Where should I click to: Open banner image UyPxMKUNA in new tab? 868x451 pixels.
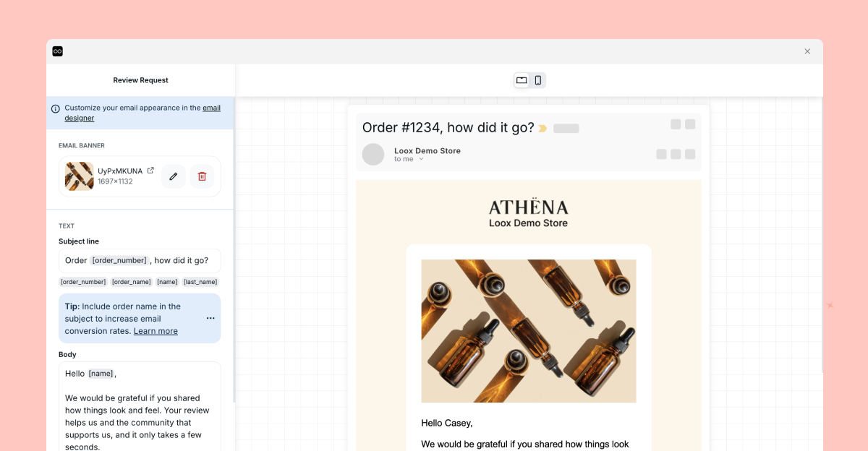point(150,171)
